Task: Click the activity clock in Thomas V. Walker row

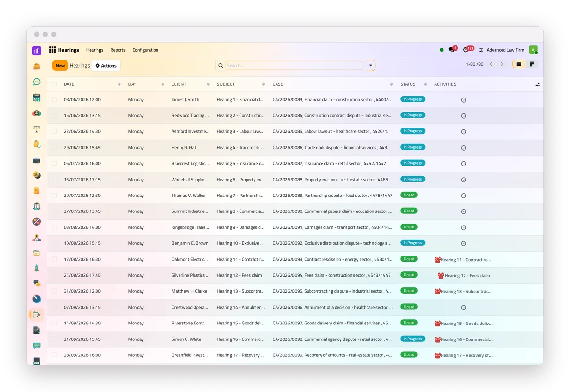Action: [464, 196]
